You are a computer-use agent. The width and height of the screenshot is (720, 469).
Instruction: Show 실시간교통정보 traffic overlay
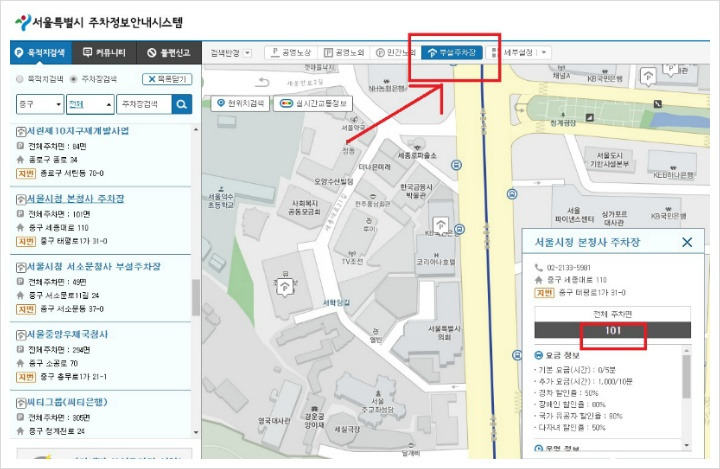[313, 103]
